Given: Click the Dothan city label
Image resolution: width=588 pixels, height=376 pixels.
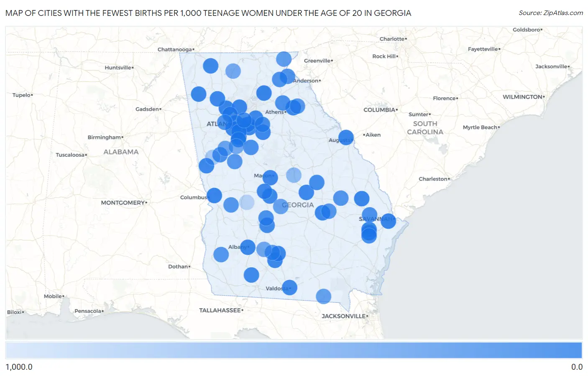Looking at the screenshot, I should pos(178,266).
